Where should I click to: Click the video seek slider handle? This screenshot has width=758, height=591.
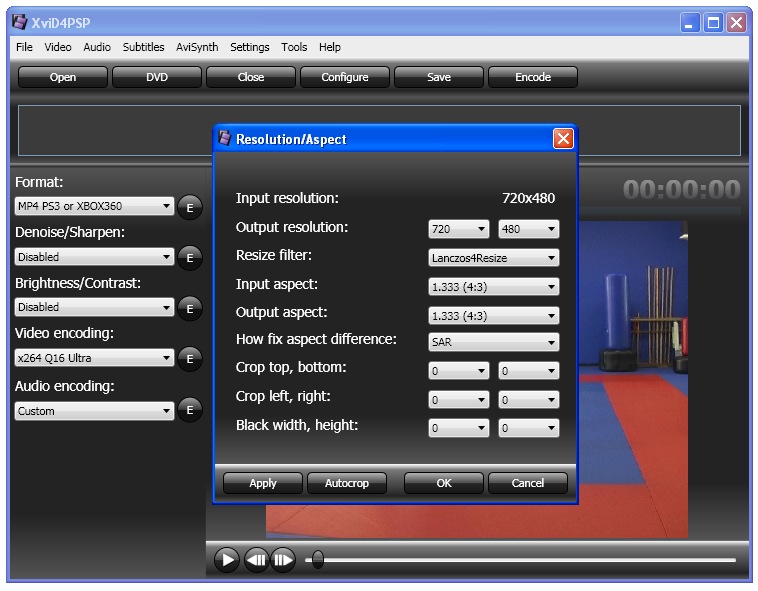pyautogui.click(x=318, y=560)
